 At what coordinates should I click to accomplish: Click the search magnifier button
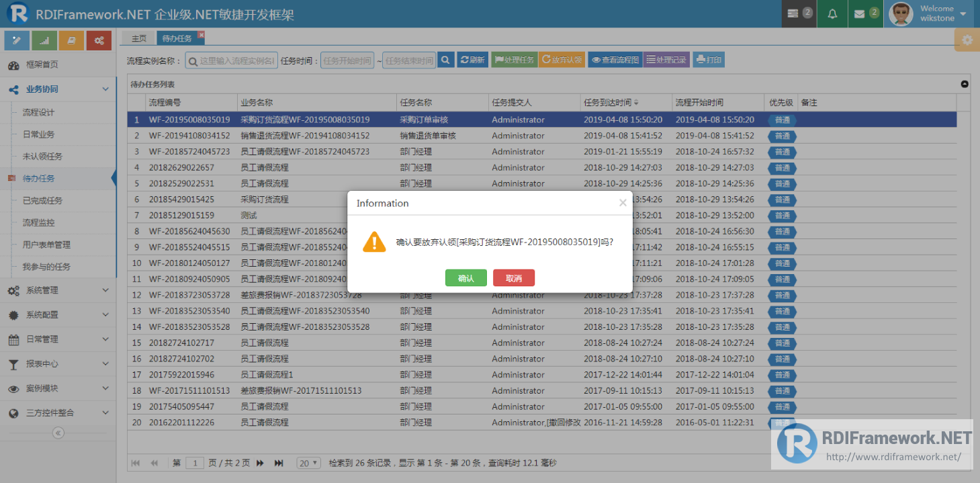pos(446,60)
